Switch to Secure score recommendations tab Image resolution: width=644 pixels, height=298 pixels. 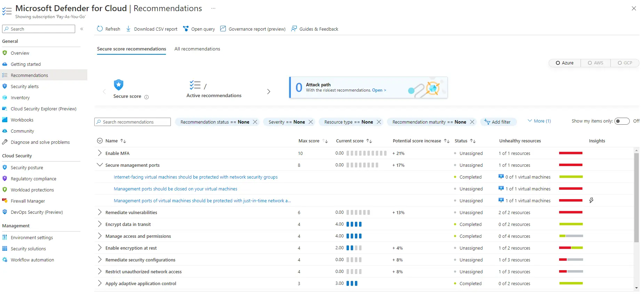(132, 49)
